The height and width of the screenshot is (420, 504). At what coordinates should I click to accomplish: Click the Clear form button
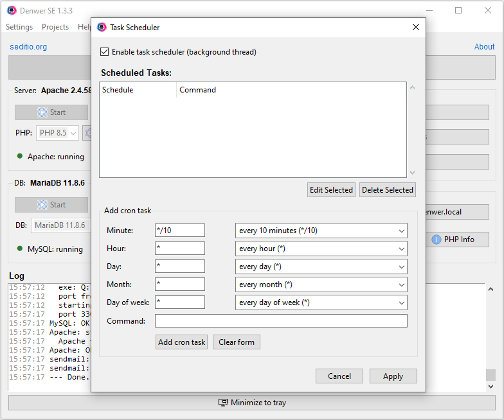pos(237,342)
